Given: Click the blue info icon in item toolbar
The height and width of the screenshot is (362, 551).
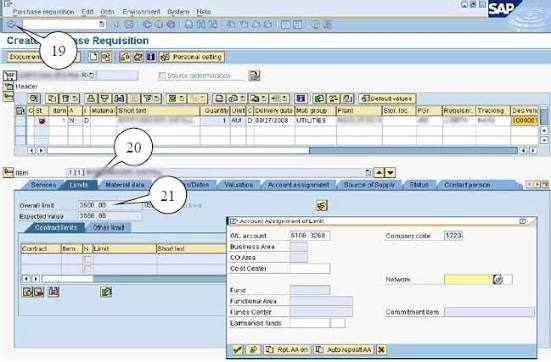Looking at the screenshot, I should coord(301,99).
